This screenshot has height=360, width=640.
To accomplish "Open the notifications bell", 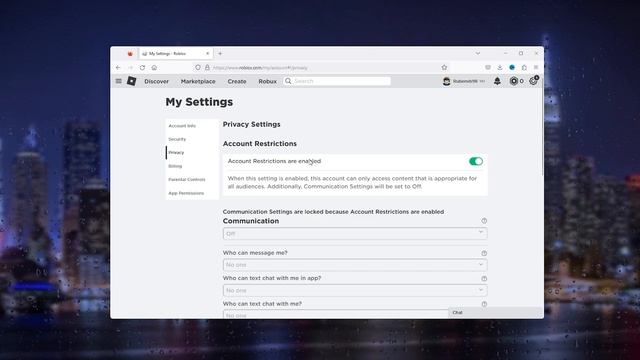I will [497, 81].
